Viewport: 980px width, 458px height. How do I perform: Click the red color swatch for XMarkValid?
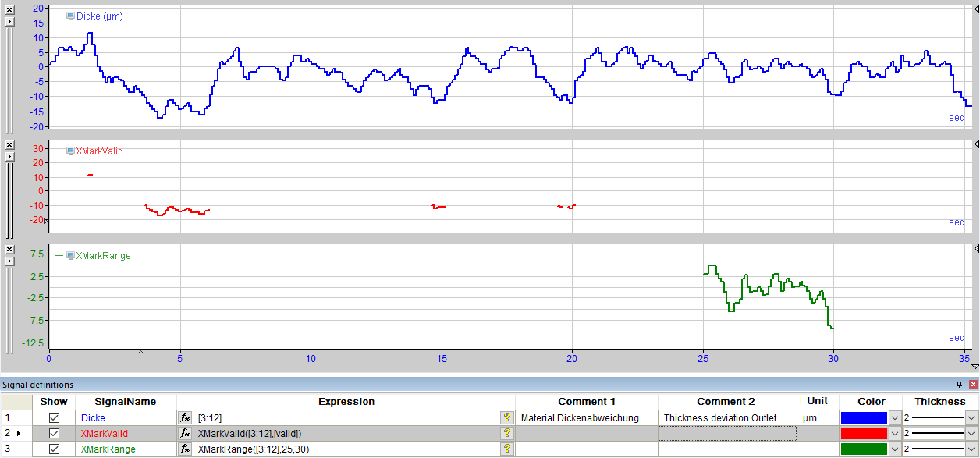click(864, 433)
